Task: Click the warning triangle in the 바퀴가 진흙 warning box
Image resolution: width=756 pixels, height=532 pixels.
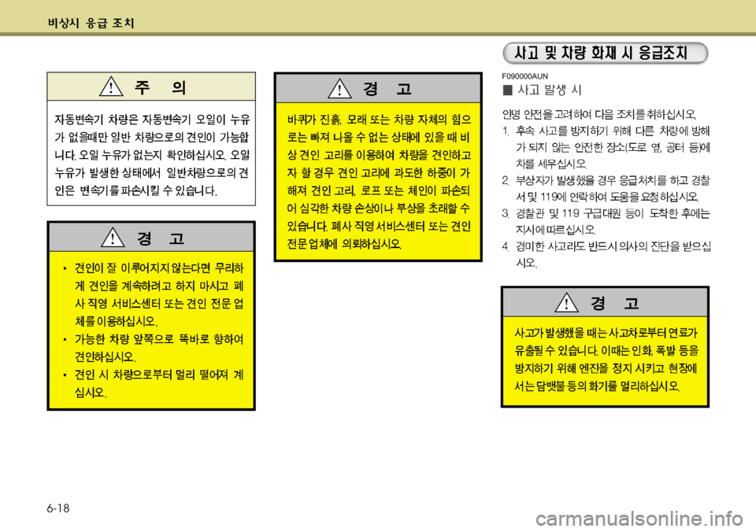Action: [x=339, y=88]
